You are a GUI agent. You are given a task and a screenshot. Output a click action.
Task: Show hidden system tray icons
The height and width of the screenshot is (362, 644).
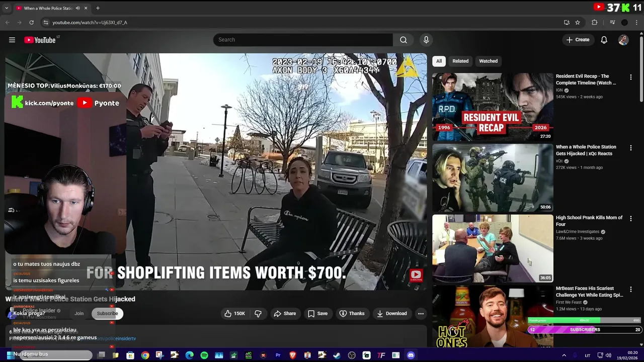point(563,355)
